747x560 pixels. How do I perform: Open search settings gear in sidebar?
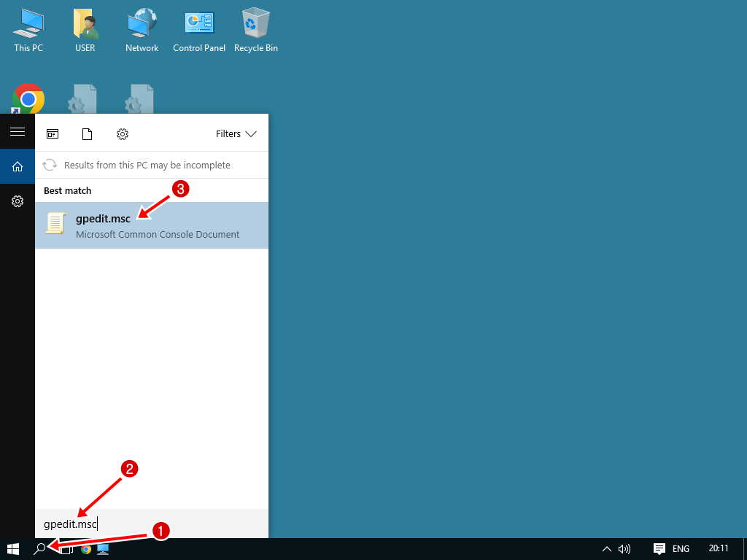(x=18, y=201)
